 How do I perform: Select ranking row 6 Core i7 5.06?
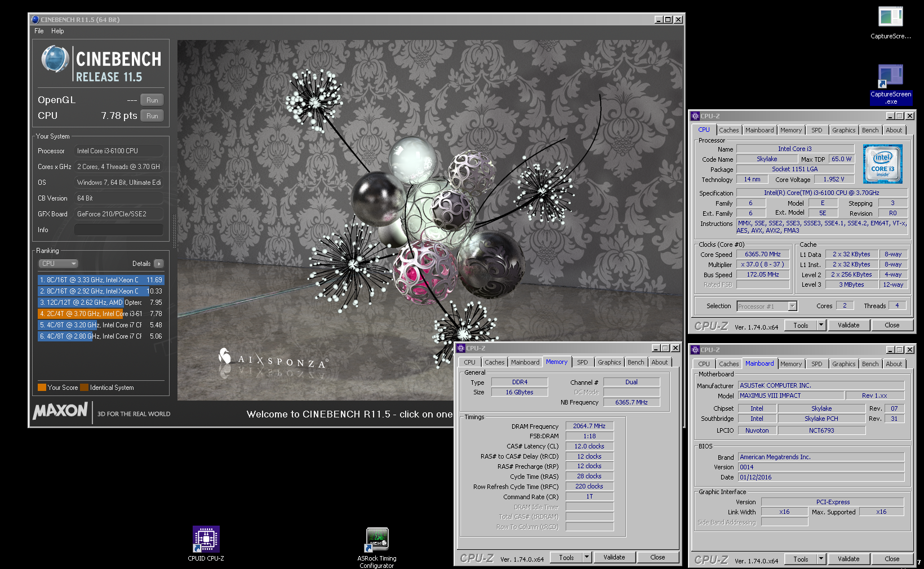coord(101,336)
